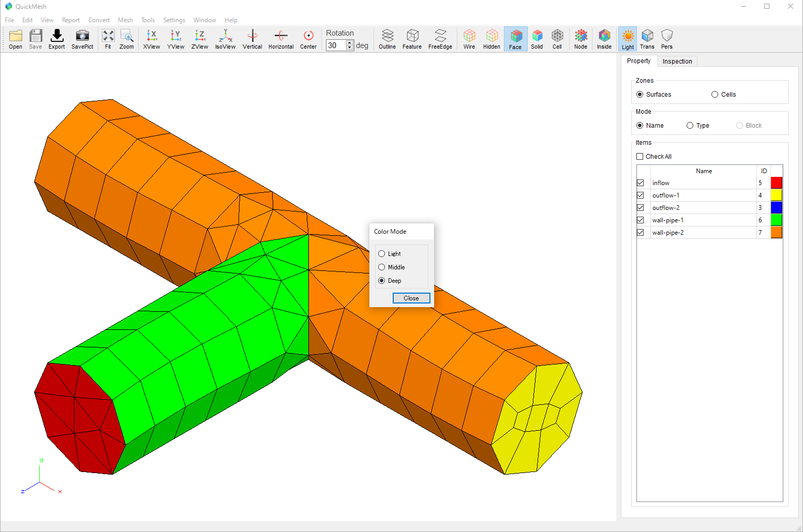Image resolution: width=803 pixels, height=532 pixels.
Task: Click the red inflow color swatch
Action: pyautogui.click(x=776, y=183)
